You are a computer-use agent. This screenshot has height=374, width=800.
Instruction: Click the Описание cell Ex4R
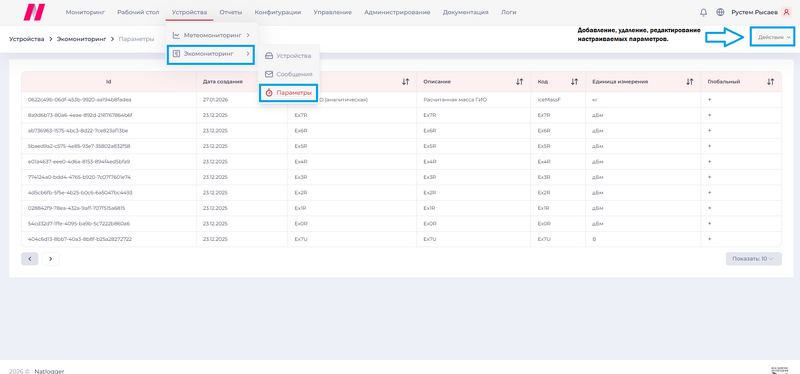[x=430, y=162]
